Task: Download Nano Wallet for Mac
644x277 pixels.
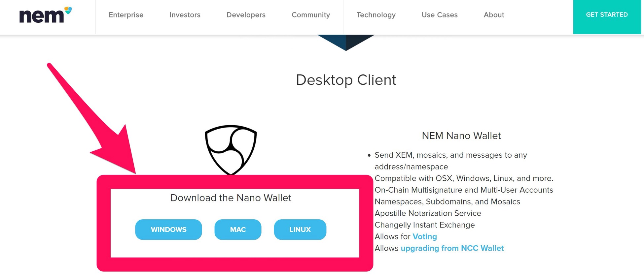Action: pos(238,230)
